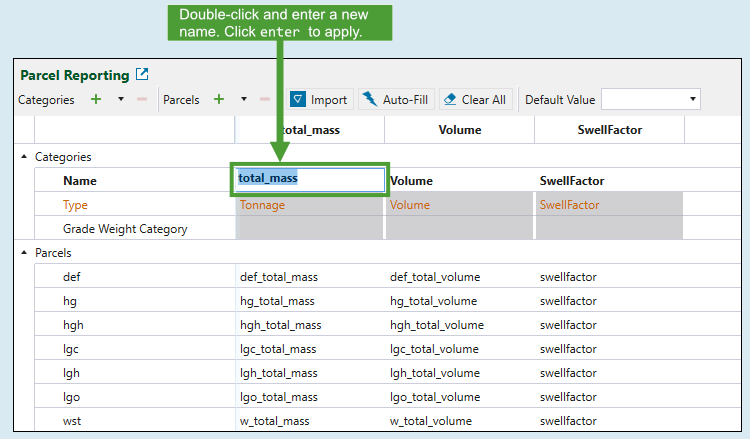Click the Clear All button
Image resolution: width=750 pixels, height=439 pixels.
coord(475,99)
